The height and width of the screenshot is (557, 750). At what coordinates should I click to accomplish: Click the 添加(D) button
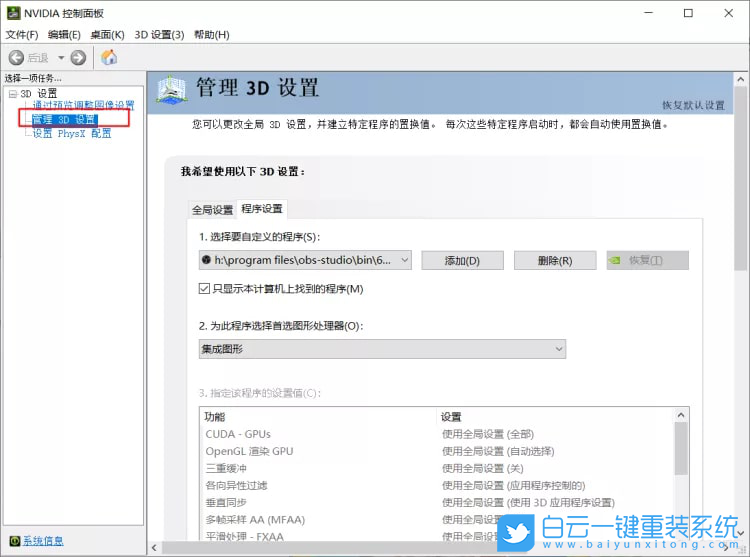(462, 261)
